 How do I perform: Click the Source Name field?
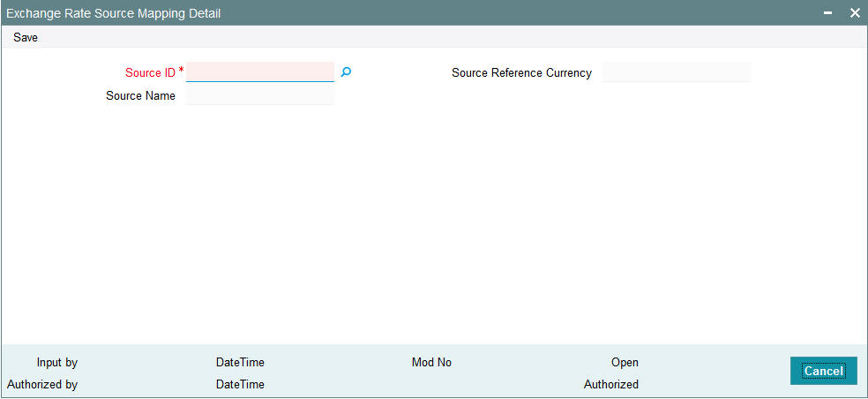pyautogui.click(x=260, y=95)
